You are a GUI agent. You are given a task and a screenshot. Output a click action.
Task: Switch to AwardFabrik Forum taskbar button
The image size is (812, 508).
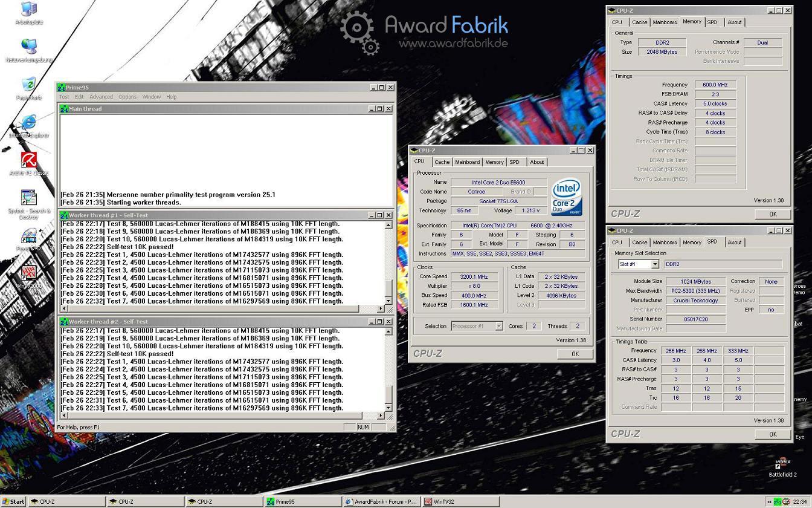(x=382, y=501)
